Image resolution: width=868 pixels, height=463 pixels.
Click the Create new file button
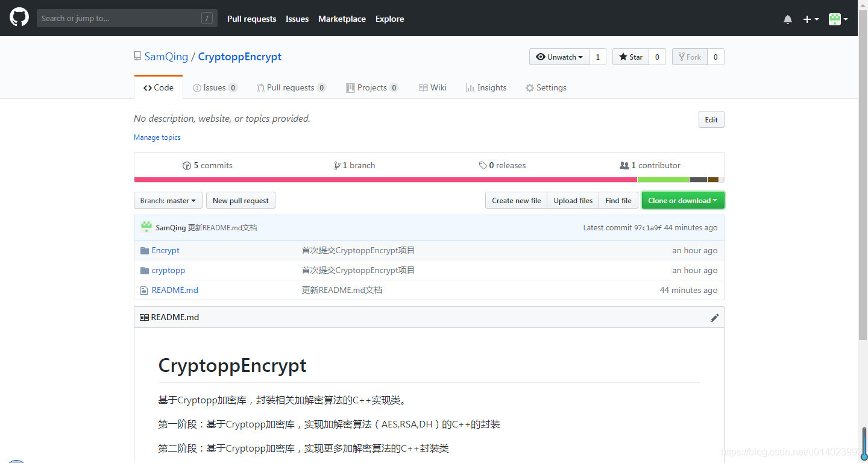pyautogui.click(x=516, y=200)
